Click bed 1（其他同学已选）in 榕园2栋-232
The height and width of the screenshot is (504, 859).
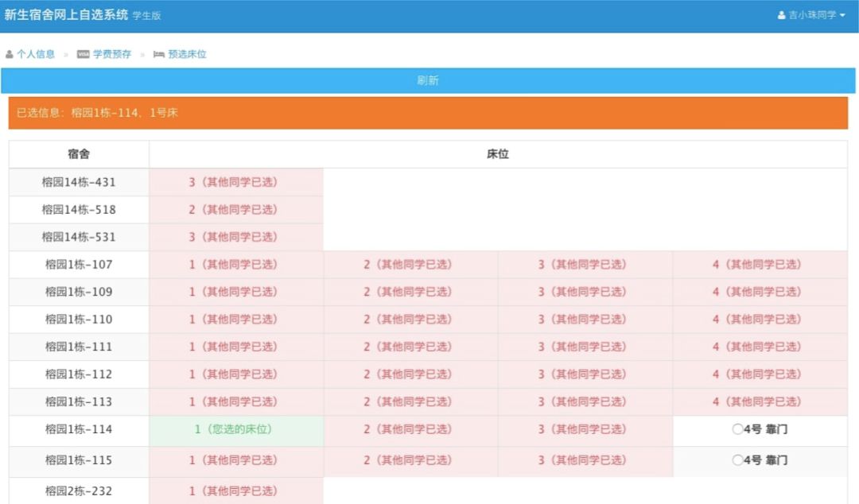[x=236, y=490]
